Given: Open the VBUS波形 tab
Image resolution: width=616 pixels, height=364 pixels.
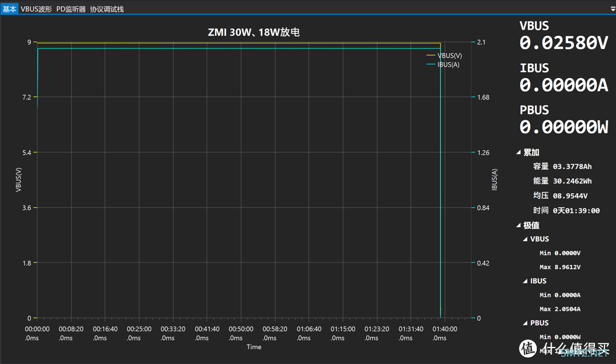Looking at the screenshot, I should pyautogui.click(x=36, y=9).
